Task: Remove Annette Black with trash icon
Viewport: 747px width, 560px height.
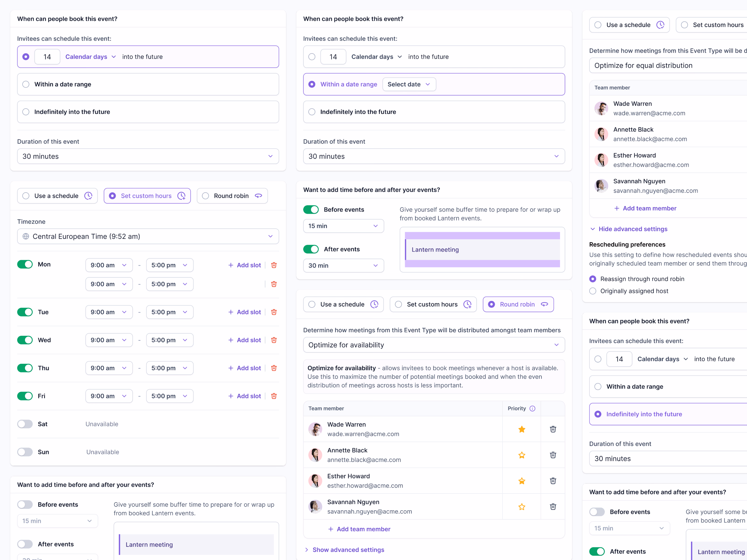Action: coord(553,455)
